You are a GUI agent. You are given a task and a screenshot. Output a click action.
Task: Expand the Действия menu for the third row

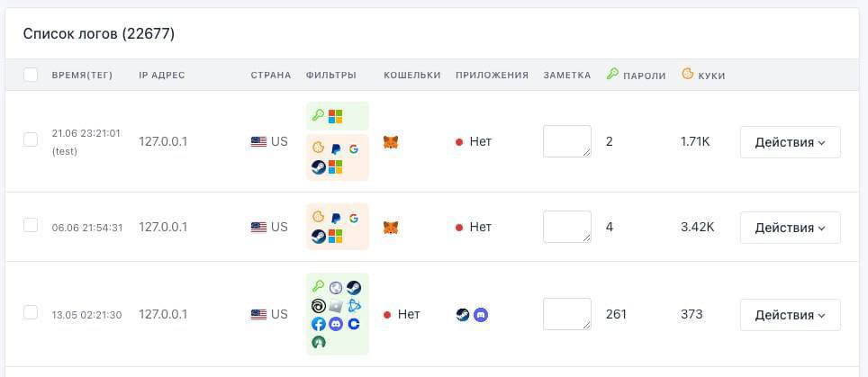tap(790, 315)
